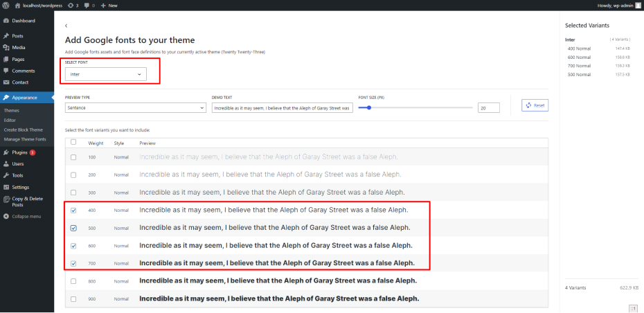The height and width of the screenshot is (313, 644).
Task: Open the Editor submenu item
Action: click(10, 120)
